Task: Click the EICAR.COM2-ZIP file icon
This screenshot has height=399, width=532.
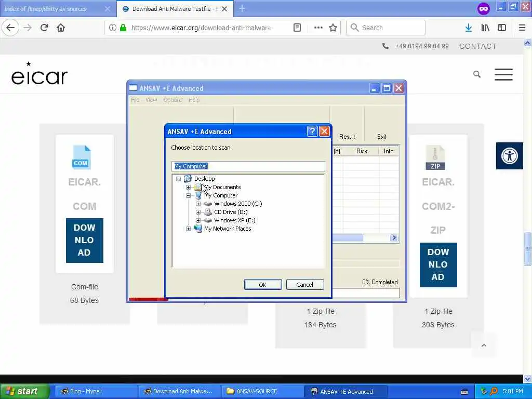Action: click(x=435, y=157)
